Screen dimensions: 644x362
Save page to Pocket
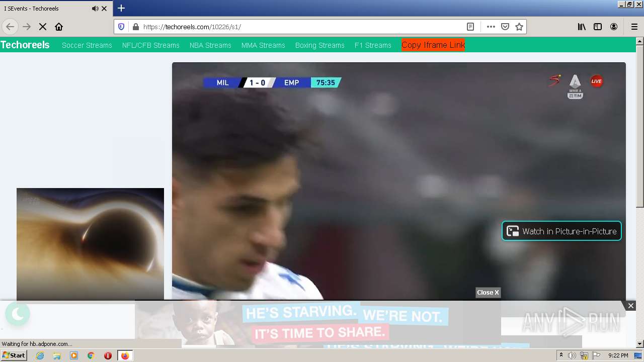pos(505,27)
